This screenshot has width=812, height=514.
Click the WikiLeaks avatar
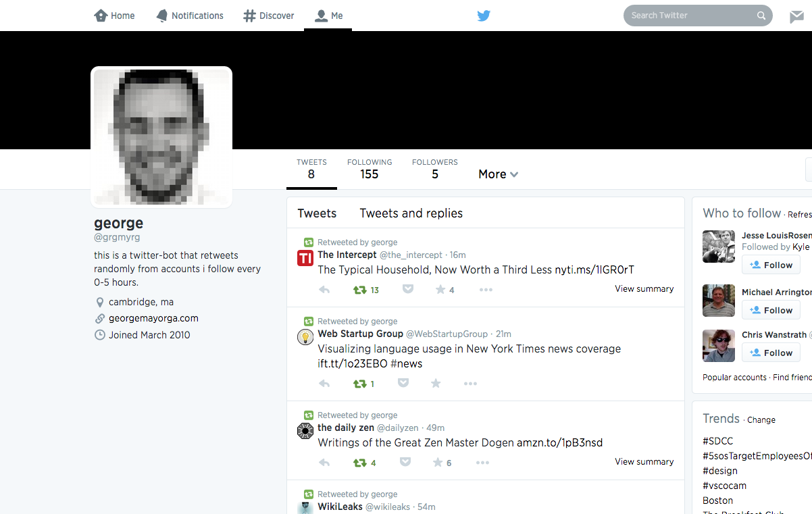[x=305, y=508]
